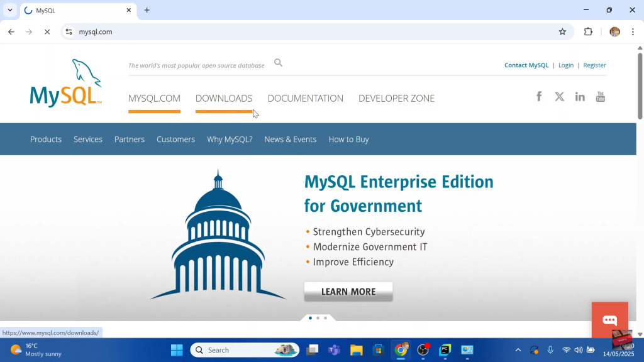
Task: Open the Partners menu item
Action: pyautogui.click(x=130, y=140)
